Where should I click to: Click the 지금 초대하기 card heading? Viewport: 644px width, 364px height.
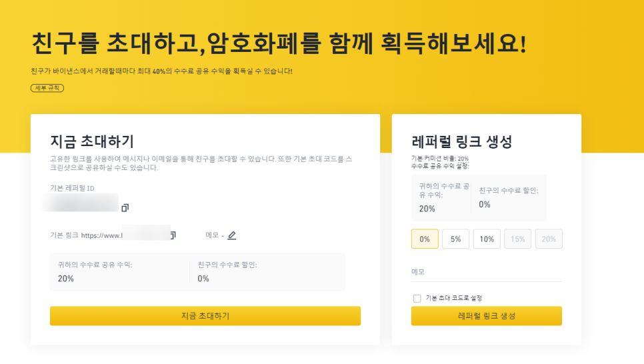point(92,141)
